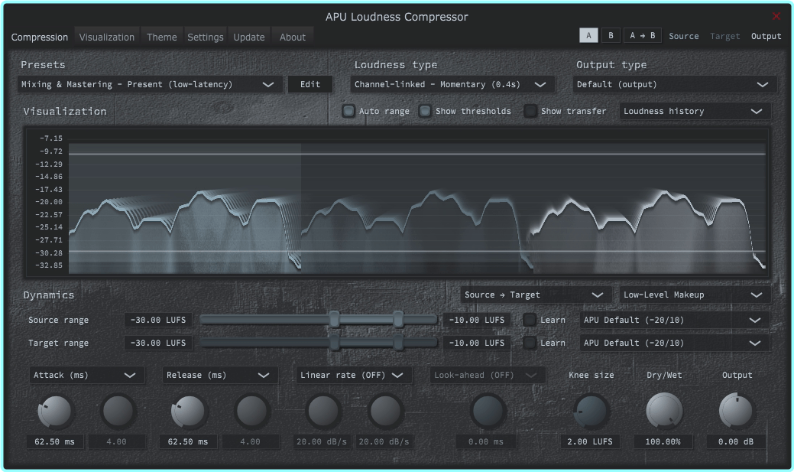Monitor the Source signal
This screenshot has height=472, width=794.
pos(684,36)
